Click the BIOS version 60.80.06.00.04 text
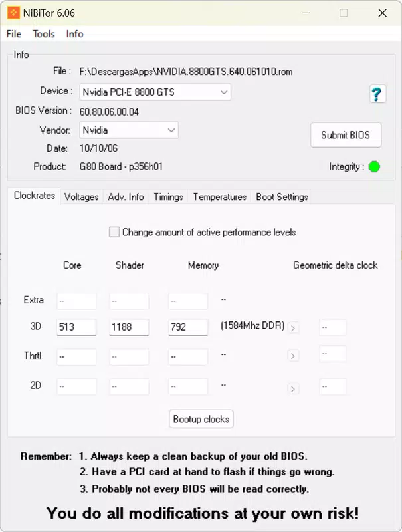The height and width of the screenshot is (532, 402). [109, 112]
